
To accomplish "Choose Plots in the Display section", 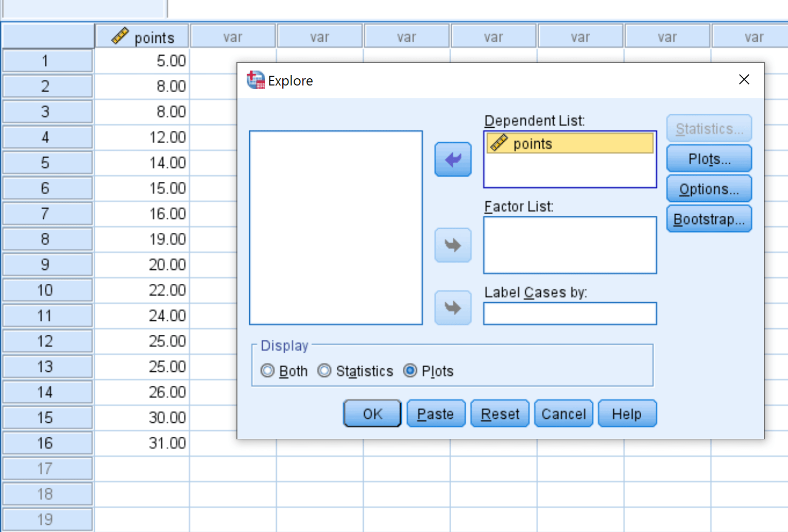I will (410, 371).
